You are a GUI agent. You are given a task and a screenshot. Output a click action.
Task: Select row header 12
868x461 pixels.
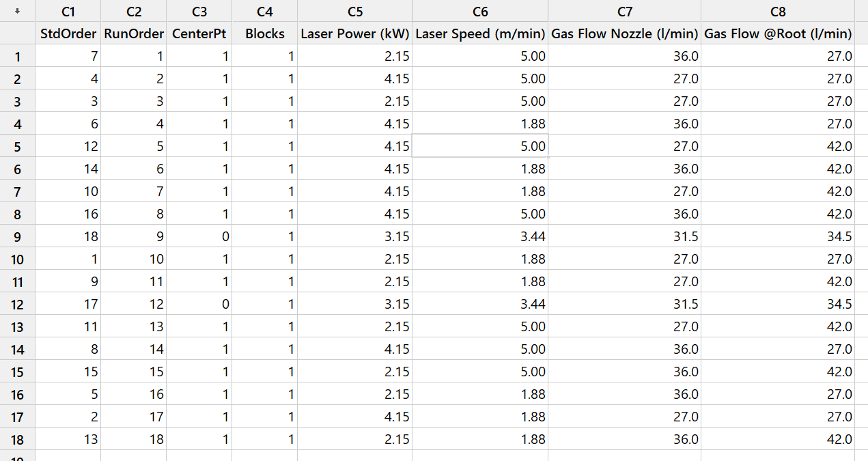tap(17, 304)
